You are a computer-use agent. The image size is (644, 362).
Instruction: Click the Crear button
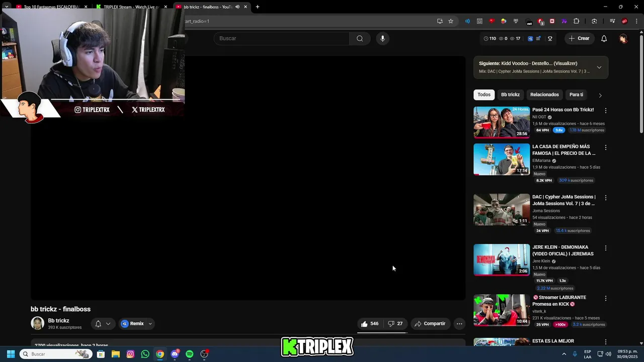tap(579, 39)
